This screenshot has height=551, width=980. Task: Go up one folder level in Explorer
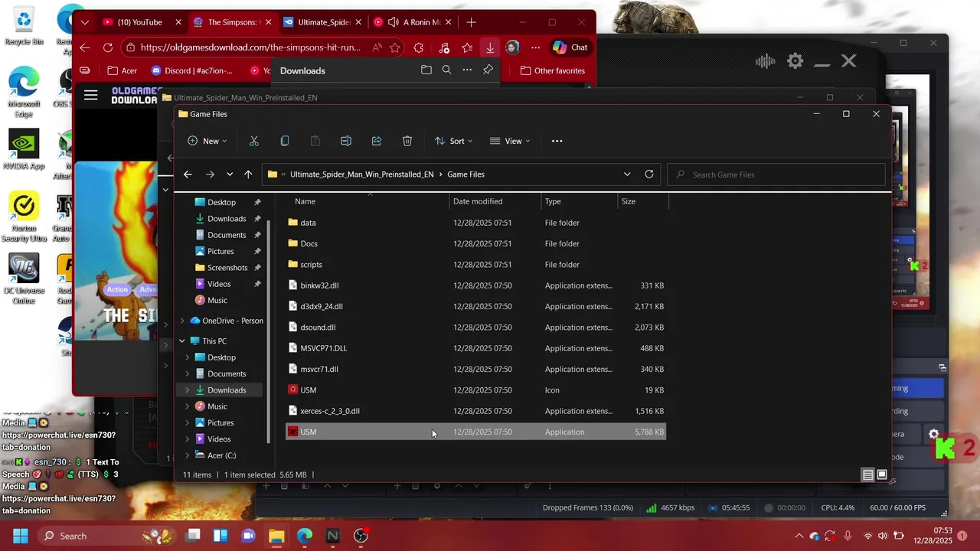(x=248, y=174)
